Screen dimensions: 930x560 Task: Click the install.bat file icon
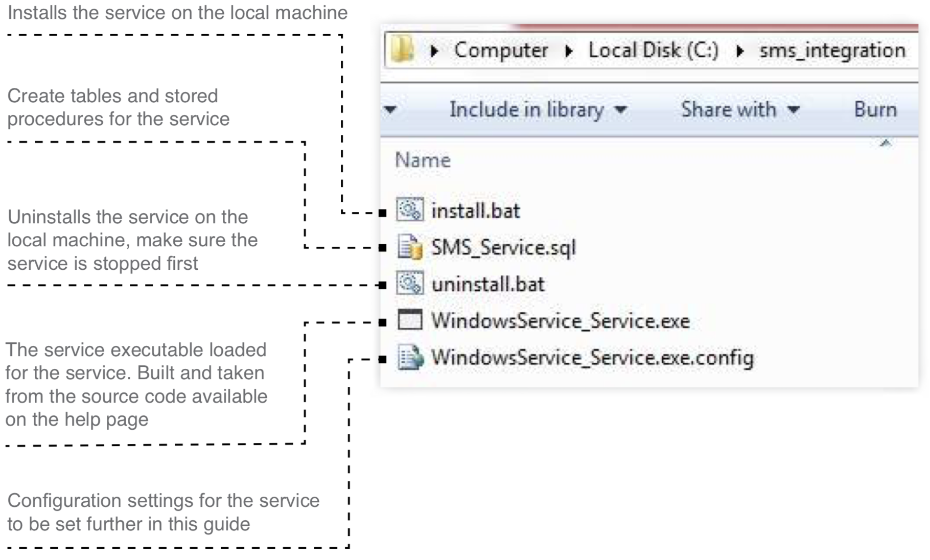pyautogui.click(x=410, y=209)
